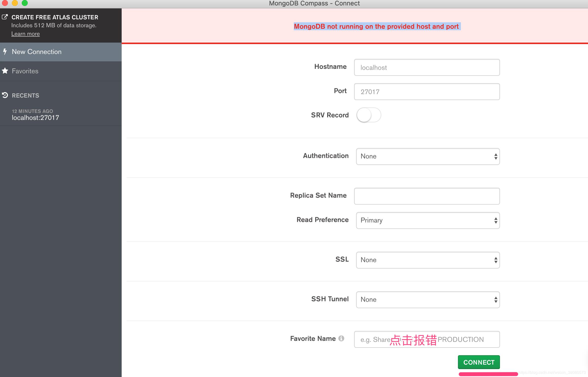Select Read Preference Primary dropdown
Viewport: 588px width, 377px height.
[x=427, y=220]
